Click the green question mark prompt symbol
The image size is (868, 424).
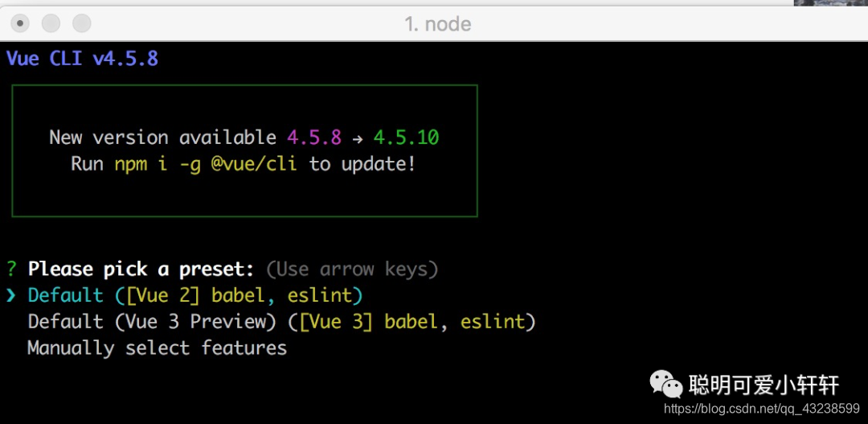pyautogui.click(x=11, y=270)
